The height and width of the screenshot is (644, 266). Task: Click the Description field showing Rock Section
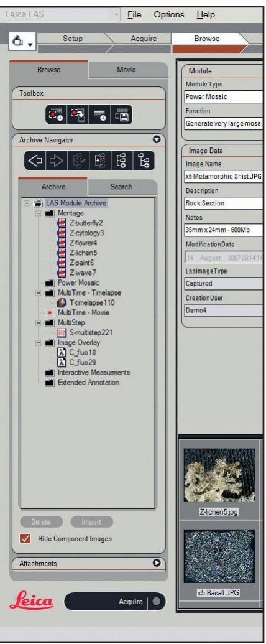tap(224, 203)
